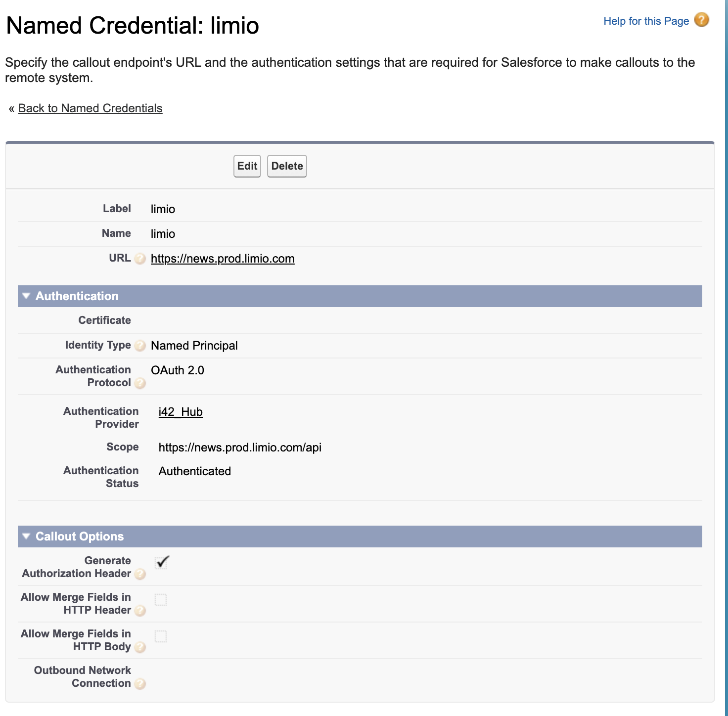Click the Label value limio
Screen dimensions: 728x716
(x=163, y=209)
